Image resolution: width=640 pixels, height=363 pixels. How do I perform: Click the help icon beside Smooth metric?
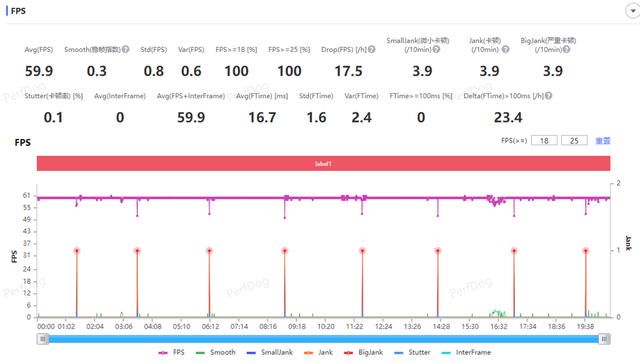[x=126, y=49]
